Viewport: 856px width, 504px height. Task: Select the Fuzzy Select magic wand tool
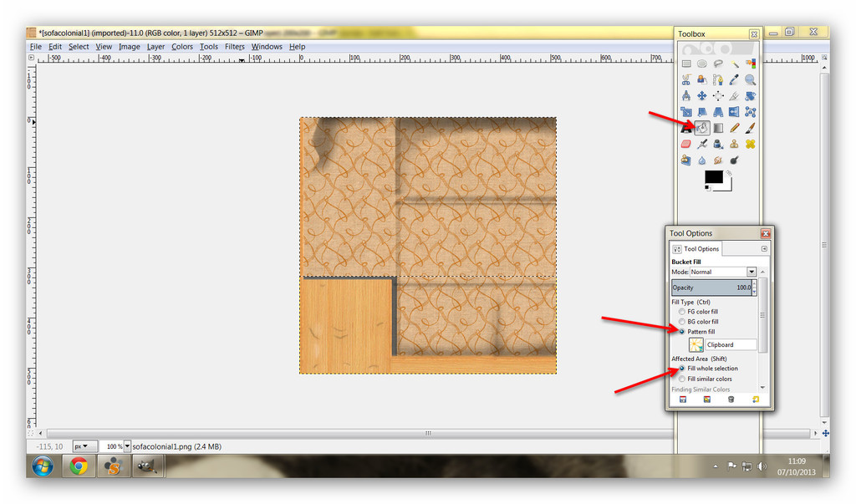coord(734,64)
